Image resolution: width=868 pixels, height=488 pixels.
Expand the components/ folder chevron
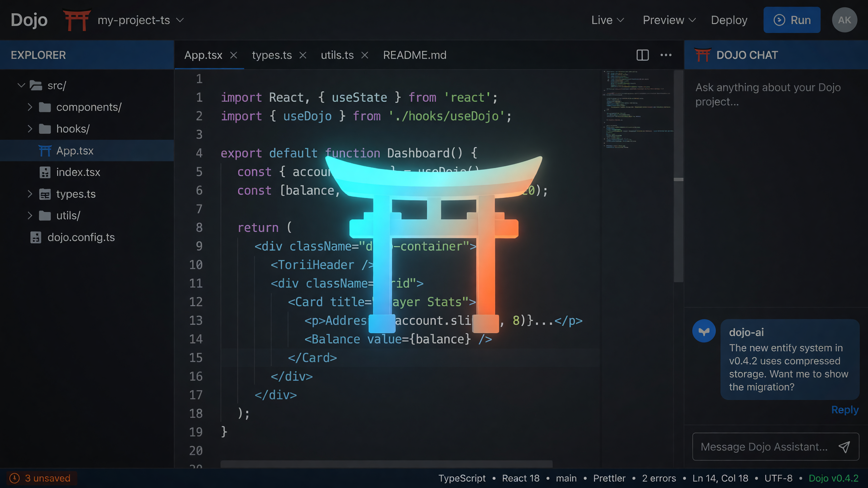tap(30, 107)
